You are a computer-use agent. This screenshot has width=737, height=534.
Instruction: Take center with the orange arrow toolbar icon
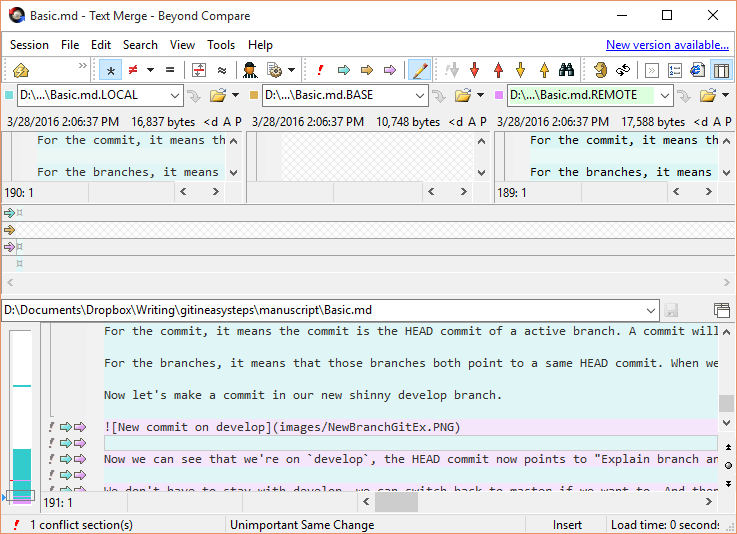pos(367,71)
